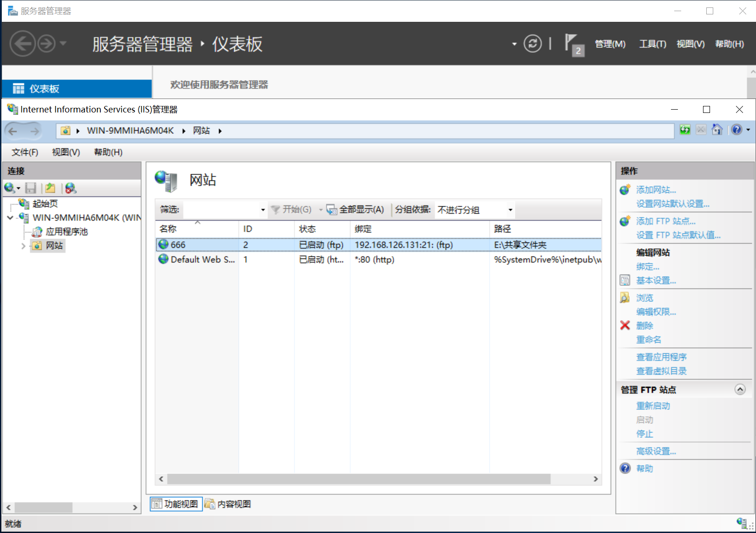Collapse the 管理 FTP 站点 section
The width and height of the screenshot is (756, 533).
point(740,389)
